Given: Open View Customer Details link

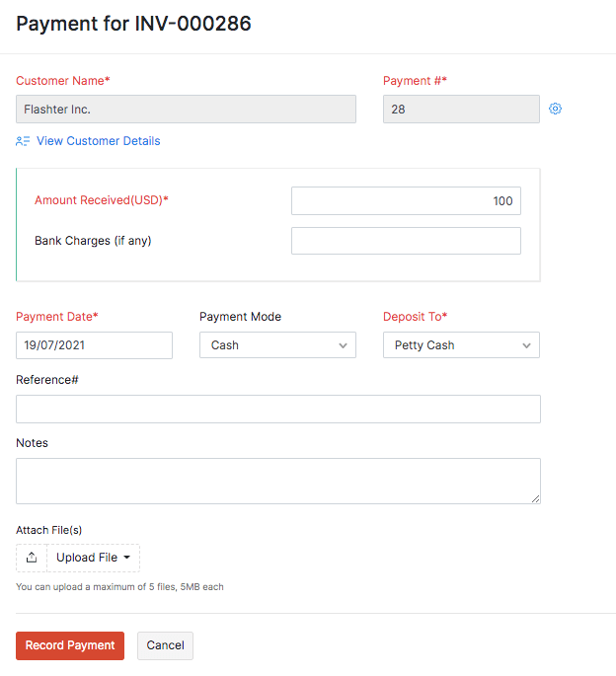Looking at the screenshot, I should pos(98,141).
